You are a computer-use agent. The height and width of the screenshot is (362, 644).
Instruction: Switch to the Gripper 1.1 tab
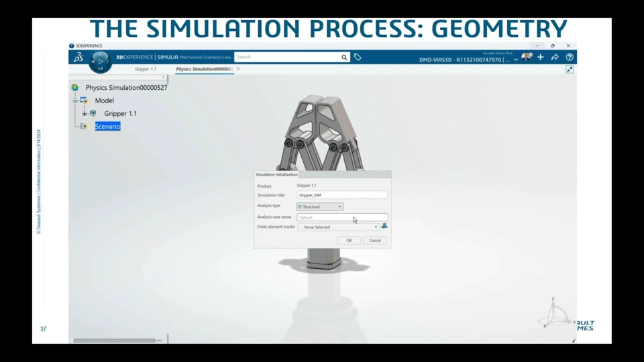146,69
